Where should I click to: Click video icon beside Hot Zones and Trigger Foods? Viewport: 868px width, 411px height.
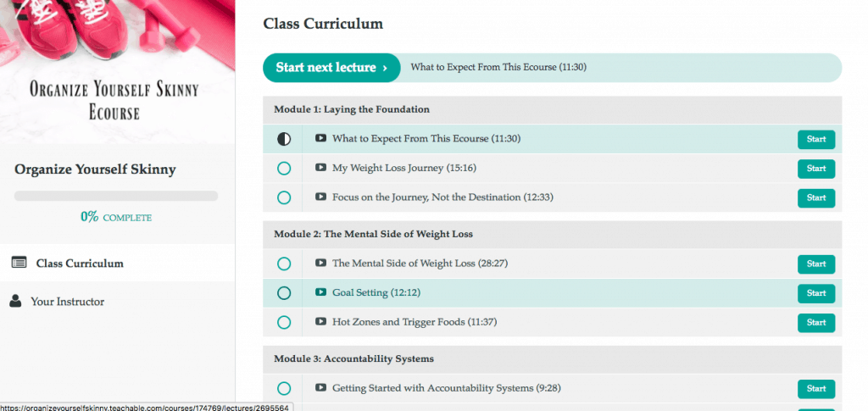coord(320,321)
